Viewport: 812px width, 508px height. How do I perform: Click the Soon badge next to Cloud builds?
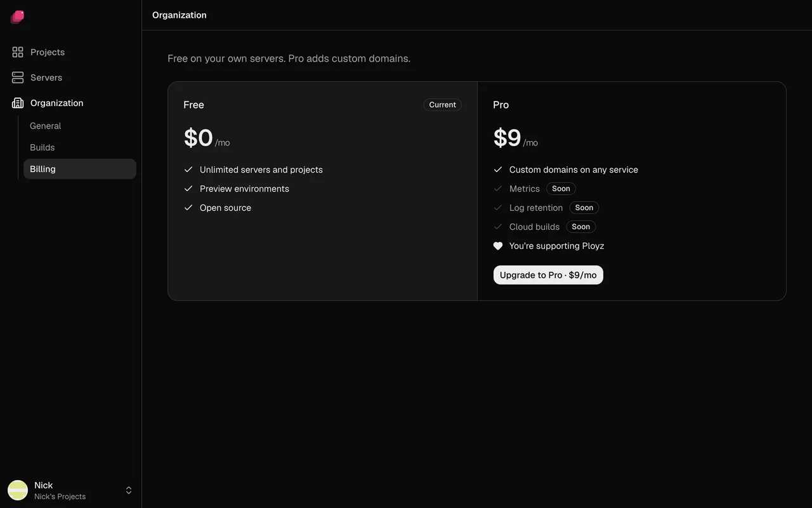click(581, 227)
